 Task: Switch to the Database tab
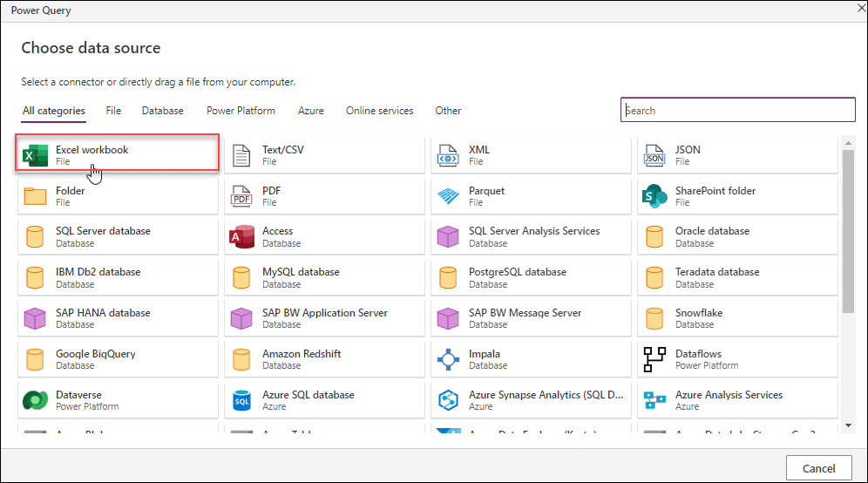(162, 111)
